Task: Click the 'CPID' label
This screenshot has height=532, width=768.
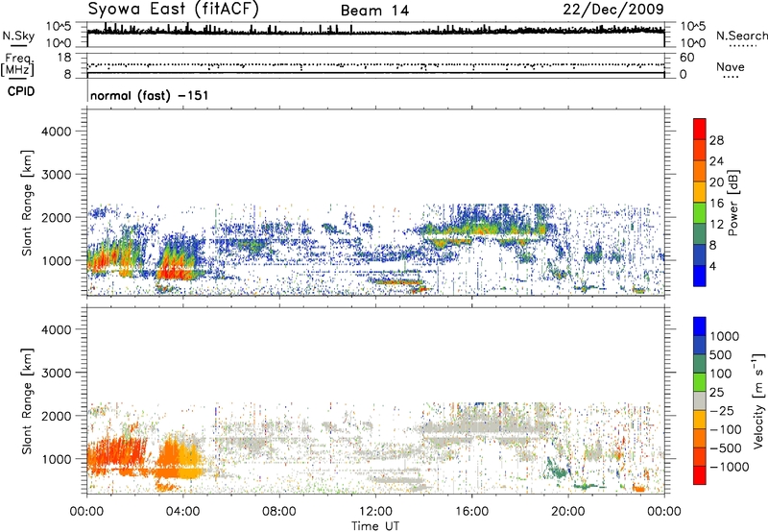Action: pos(21,91)
